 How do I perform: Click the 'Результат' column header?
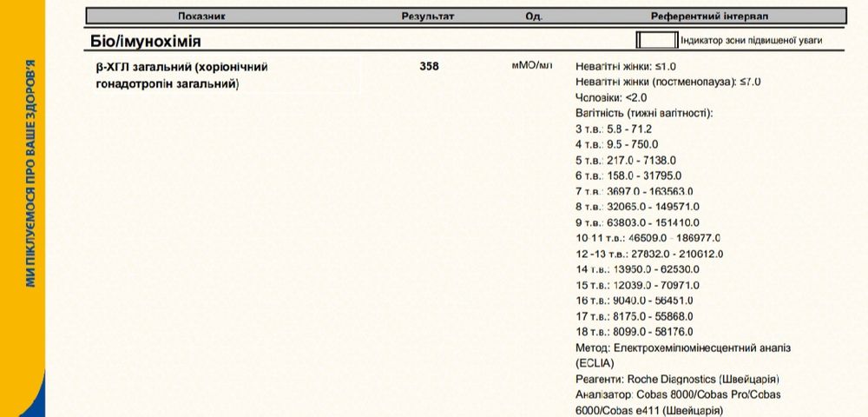tap(429, 17)
